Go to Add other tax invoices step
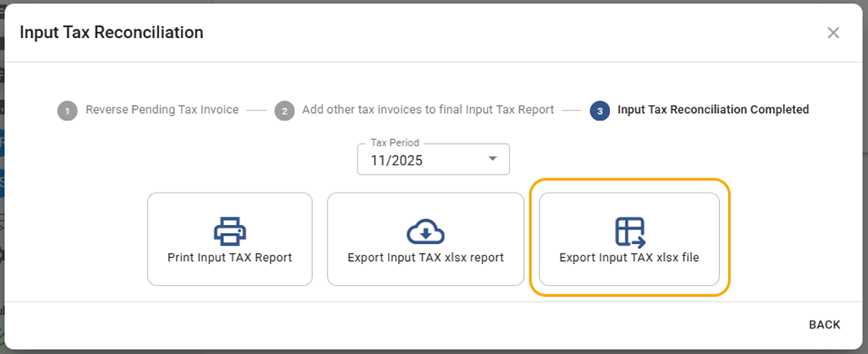The width and height of the screenshot is (868, 354). coord(428,110)
